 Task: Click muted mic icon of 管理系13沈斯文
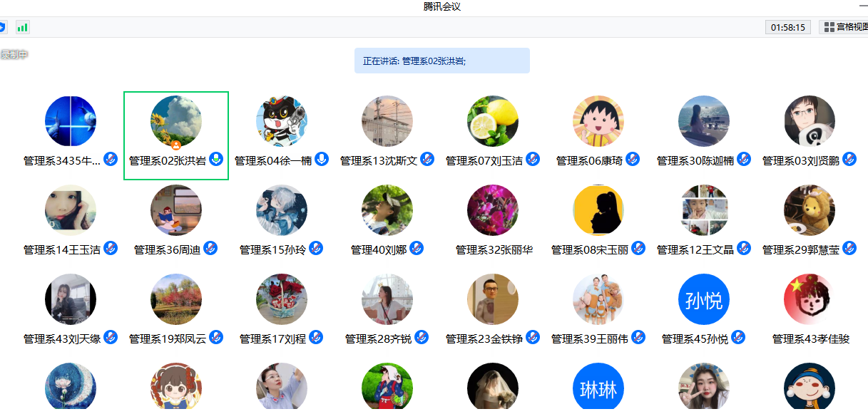[427, 159]
